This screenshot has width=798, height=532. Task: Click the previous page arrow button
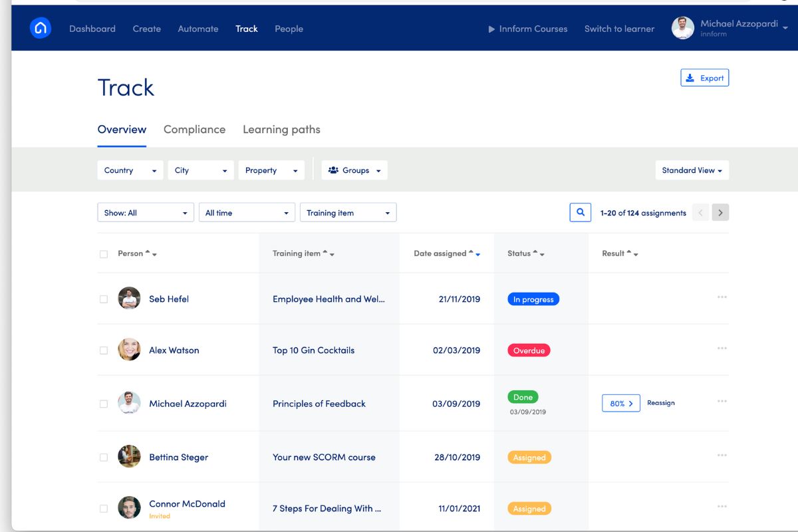coord(700,213)
